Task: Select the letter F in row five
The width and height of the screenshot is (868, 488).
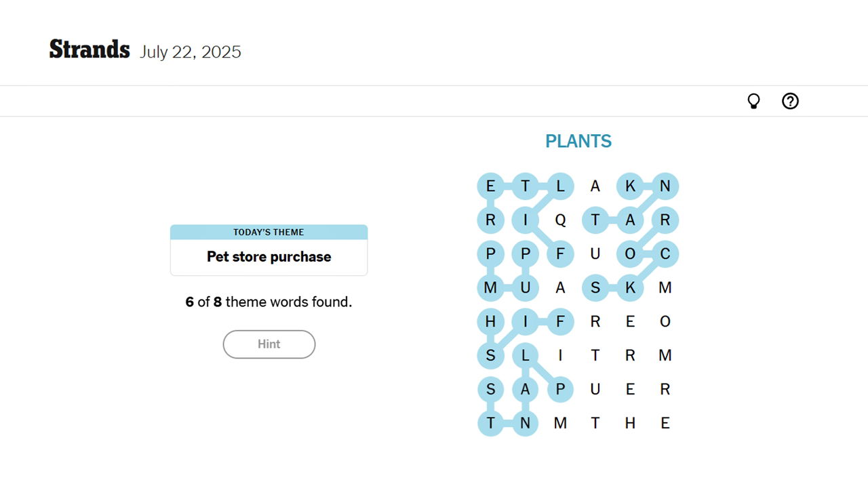Action: point(561,321)
